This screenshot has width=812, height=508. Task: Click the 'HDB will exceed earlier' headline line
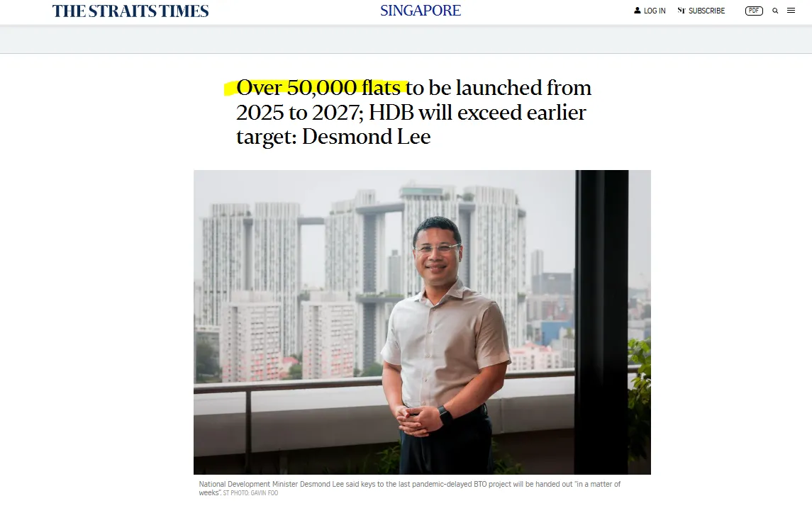tap(477, 112)
